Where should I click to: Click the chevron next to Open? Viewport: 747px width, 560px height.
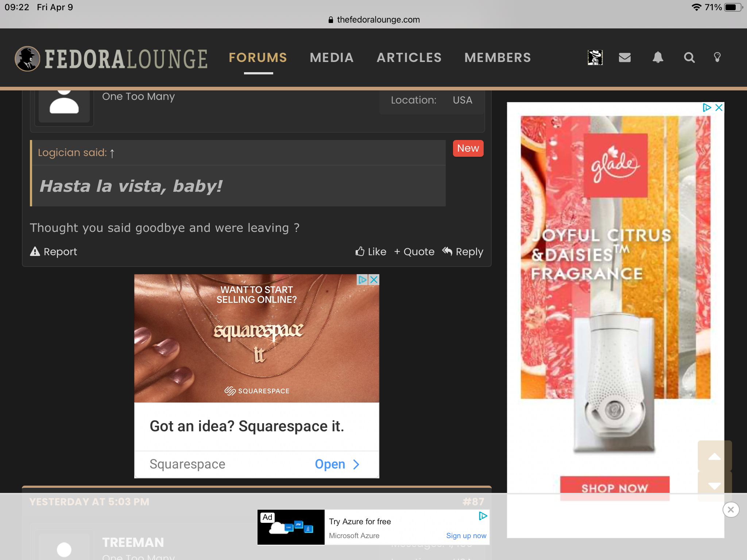click(356, 464)
